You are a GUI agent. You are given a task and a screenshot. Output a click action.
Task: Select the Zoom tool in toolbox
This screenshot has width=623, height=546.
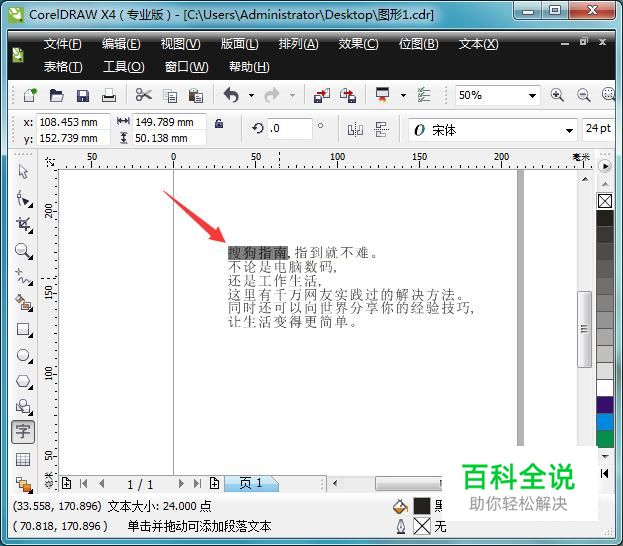(23, 251)
